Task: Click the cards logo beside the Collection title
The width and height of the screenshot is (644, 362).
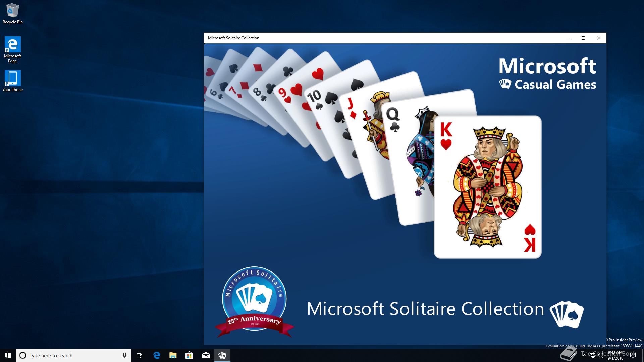Action: [567, 314]
